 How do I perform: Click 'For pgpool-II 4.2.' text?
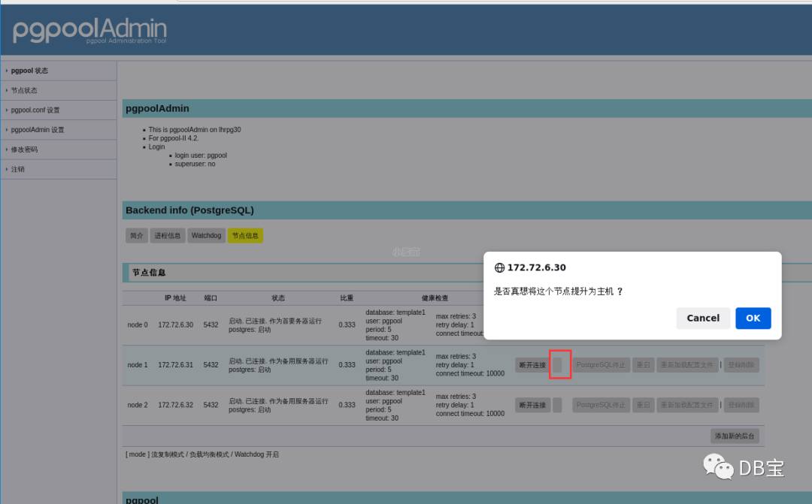coord(174,138)
